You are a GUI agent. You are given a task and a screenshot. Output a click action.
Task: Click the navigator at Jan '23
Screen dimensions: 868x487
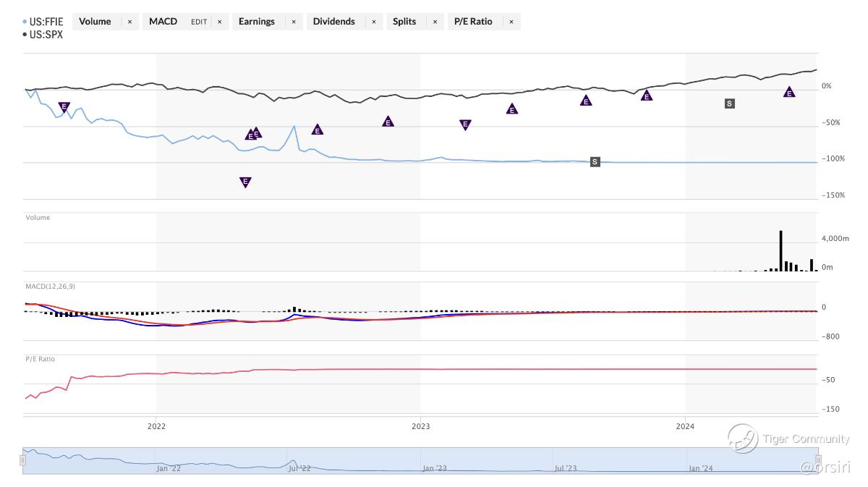coord(434,469)
